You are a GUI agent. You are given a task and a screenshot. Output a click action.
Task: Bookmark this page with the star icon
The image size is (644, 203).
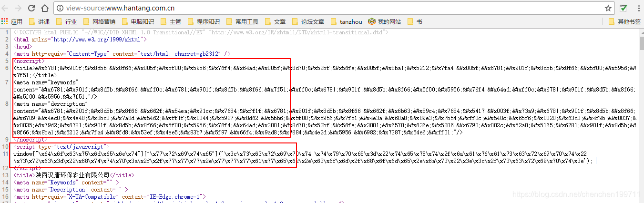[608, 8]
